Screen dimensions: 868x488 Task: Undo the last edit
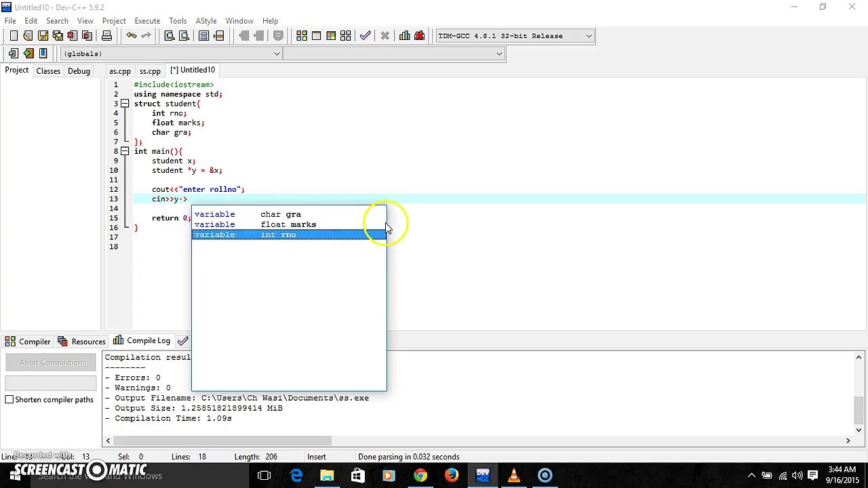pos(132,36)
